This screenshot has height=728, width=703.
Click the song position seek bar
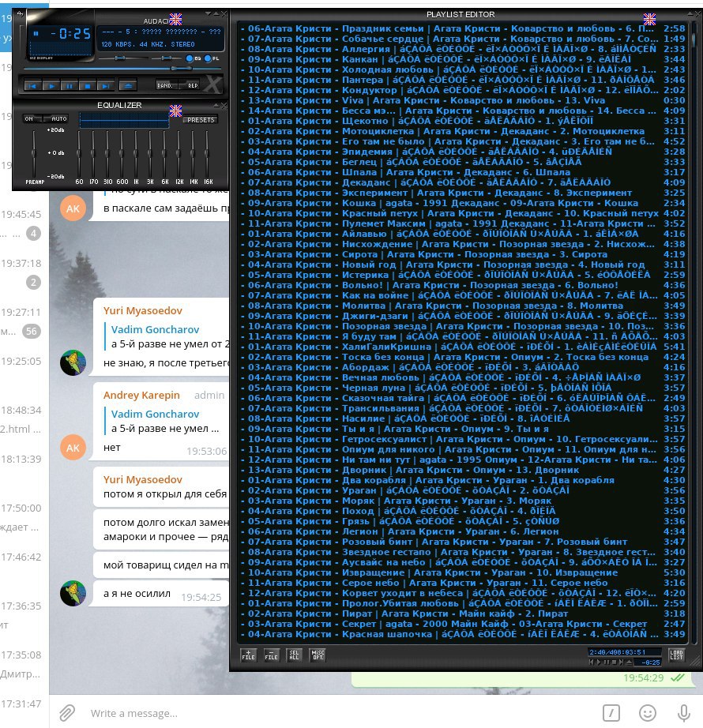(x=121, y=69)
